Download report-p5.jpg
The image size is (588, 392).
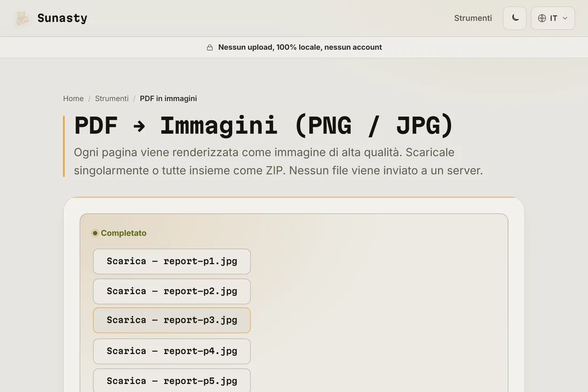pos(172,380)
